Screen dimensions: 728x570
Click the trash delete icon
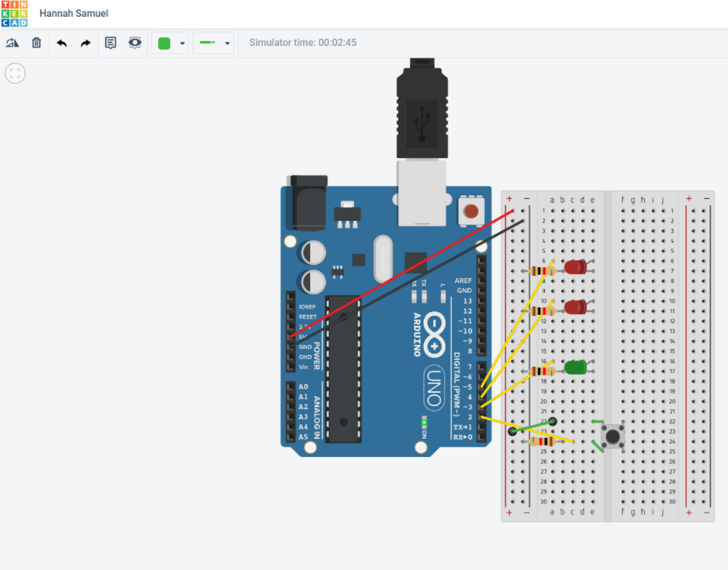[x=36, y=43]
